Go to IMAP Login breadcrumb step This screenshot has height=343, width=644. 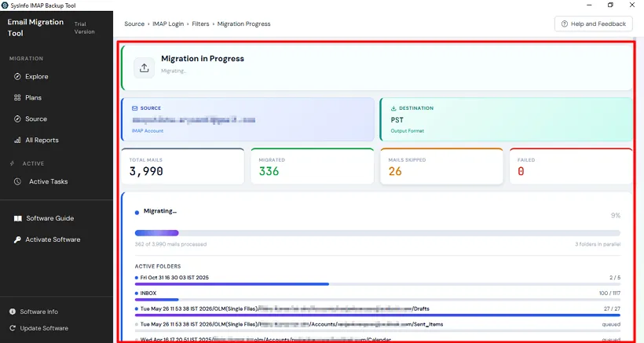[x=168, y=24]
